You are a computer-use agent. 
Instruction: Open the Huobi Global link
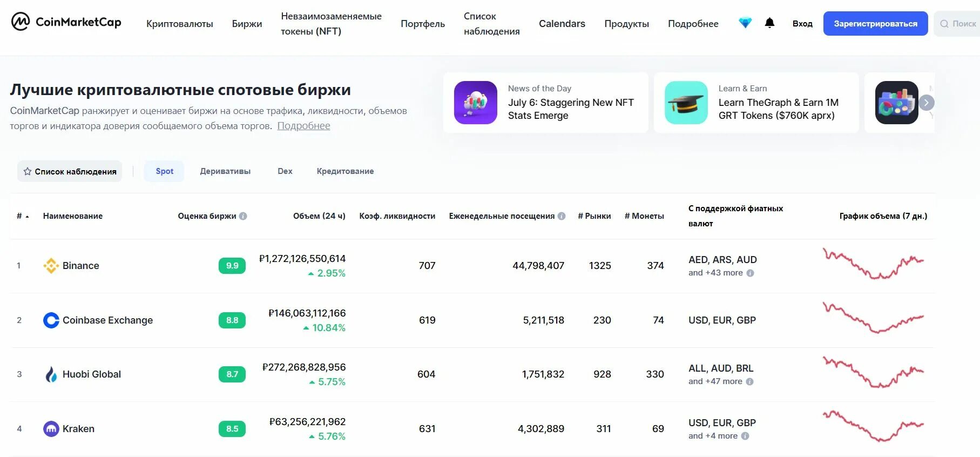pos(92,374)
